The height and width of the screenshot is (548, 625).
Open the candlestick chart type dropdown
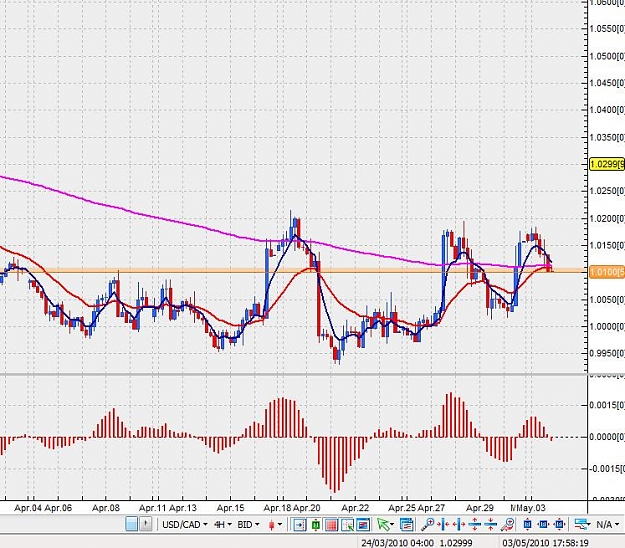coord(280,524)
